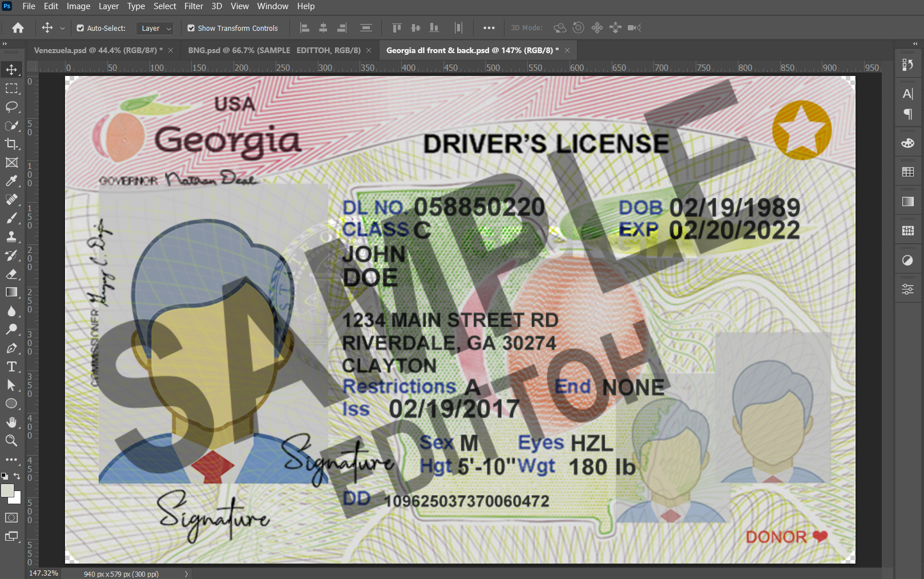
Task: Open the Auto-Select Layer dropdown
Action: [x=155, y=28]
